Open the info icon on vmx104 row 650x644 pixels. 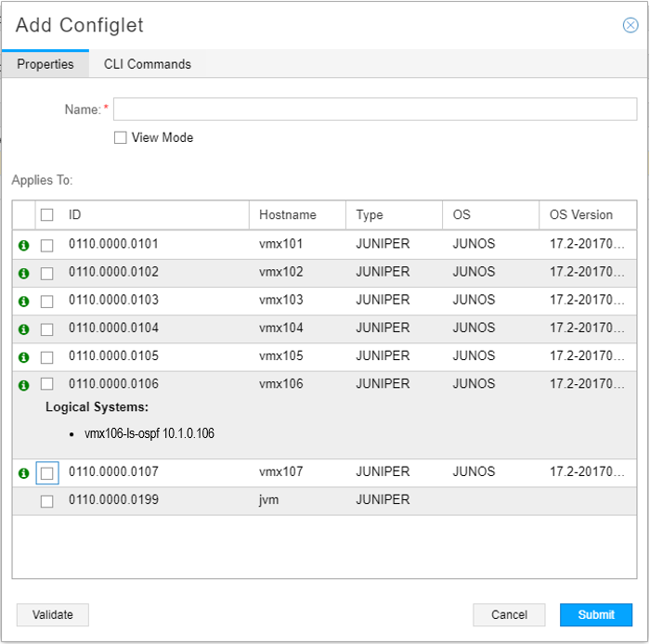pos(23,329)
